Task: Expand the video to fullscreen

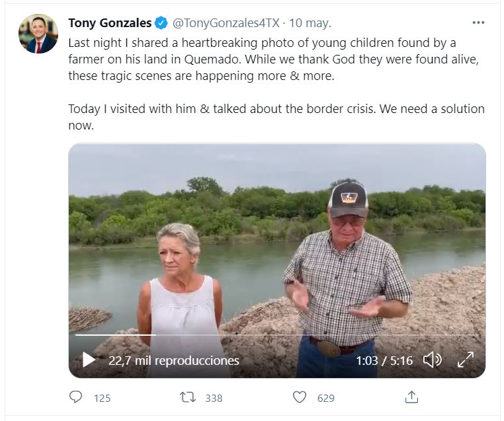Action: pyautogui.click(x=466, y=360)
